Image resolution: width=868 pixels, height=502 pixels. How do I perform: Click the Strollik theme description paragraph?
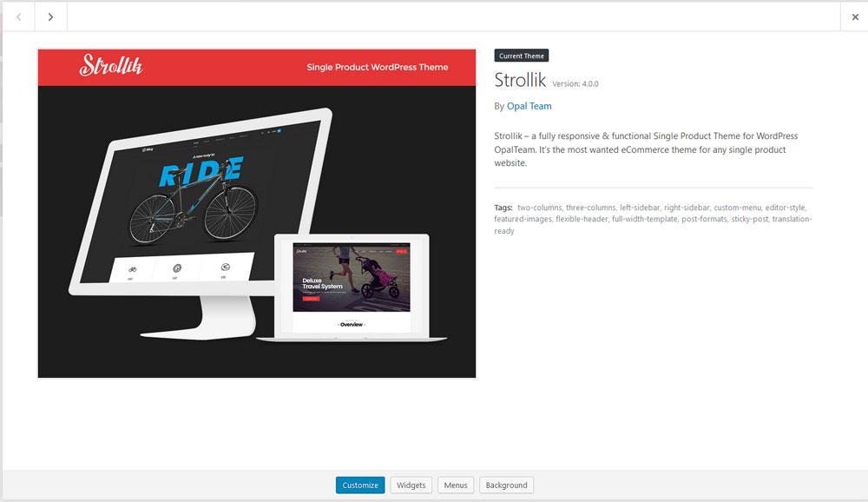[x=646, y=149]
